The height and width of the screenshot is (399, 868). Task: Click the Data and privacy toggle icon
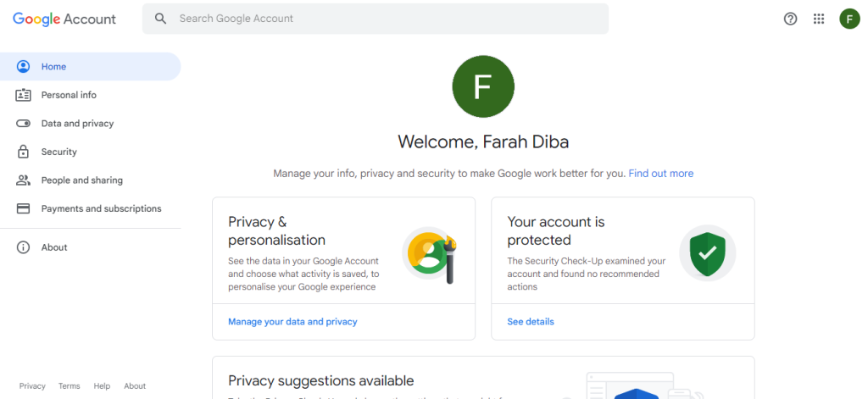point(23,124)
